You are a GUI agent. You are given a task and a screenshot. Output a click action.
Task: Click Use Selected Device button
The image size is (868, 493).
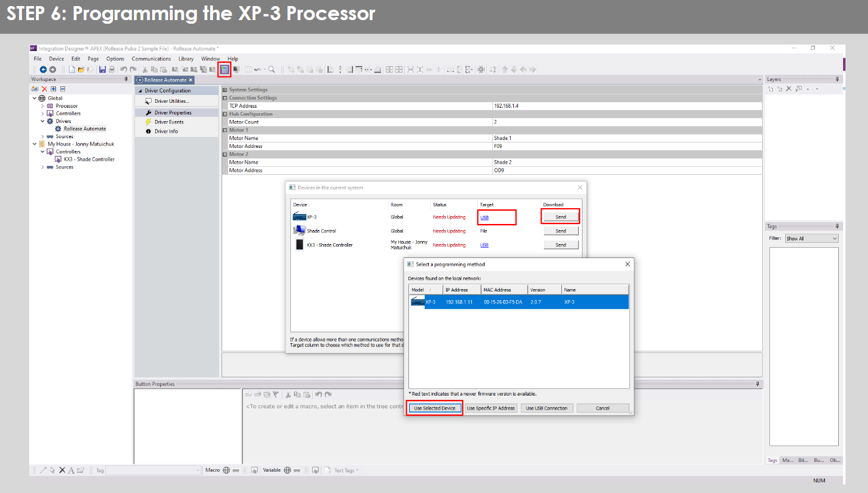point(435,408)
